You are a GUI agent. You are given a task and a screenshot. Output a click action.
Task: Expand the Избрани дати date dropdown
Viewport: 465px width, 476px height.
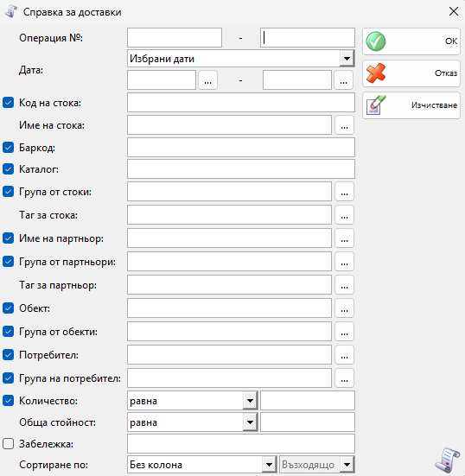(347, 58)
